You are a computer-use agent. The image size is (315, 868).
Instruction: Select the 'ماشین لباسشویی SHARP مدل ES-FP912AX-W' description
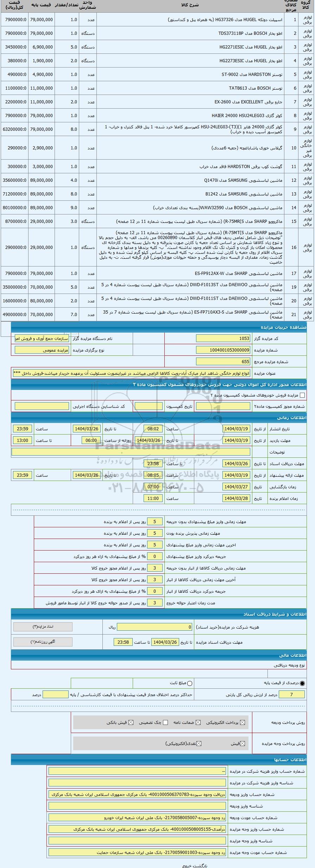(239, 274)
